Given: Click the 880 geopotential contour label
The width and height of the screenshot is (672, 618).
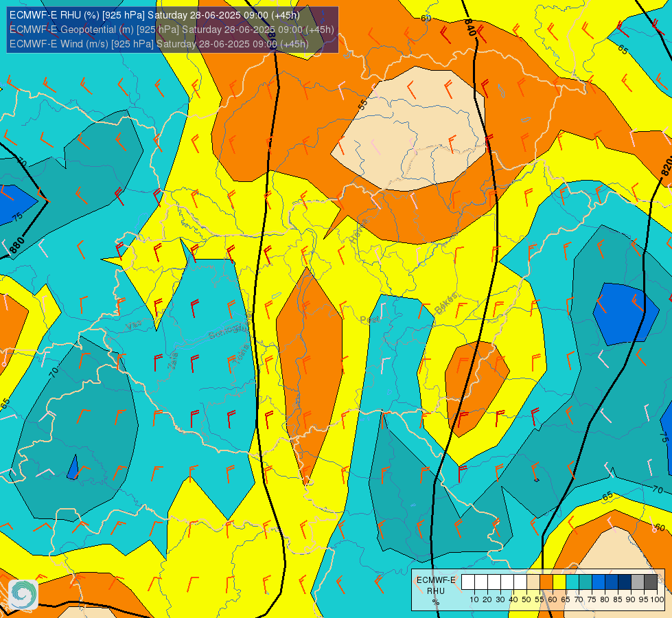Looking at the screenshot, I should pos(16,246).
